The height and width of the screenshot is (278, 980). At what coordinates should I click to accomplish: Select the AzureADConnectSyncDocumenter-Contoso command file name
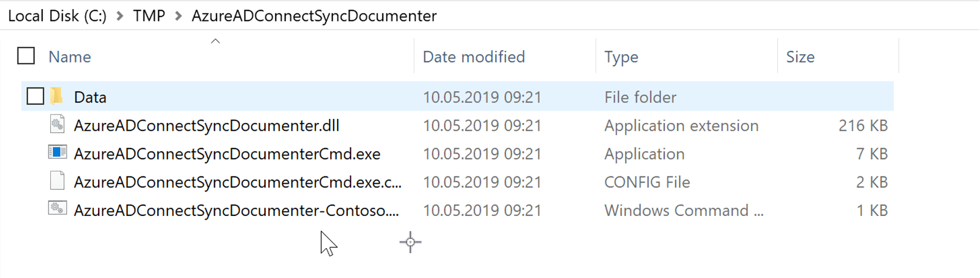(x=236, y=210)
